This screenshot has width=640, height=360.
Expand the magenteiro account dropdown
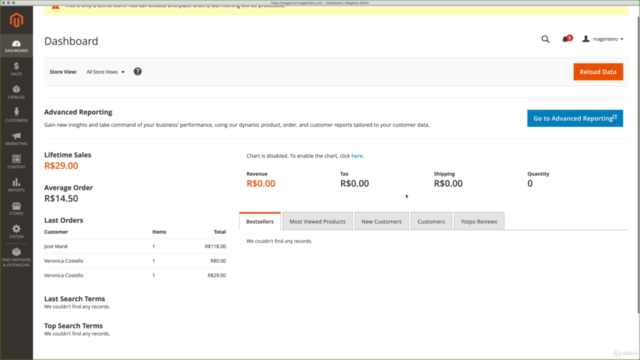(603, 39)
